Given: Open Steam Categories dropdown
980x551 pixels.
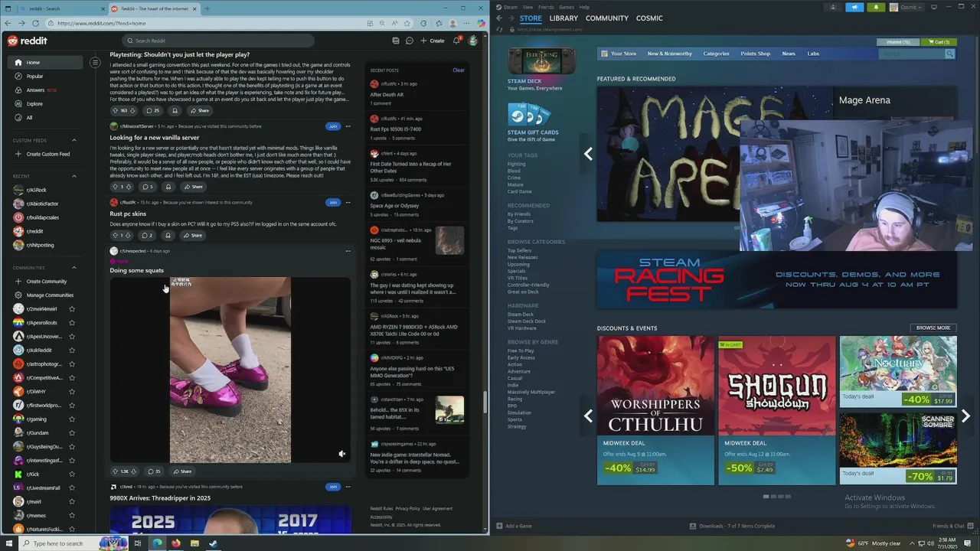Looking at the screenshot, I should [x=717, y=54].
